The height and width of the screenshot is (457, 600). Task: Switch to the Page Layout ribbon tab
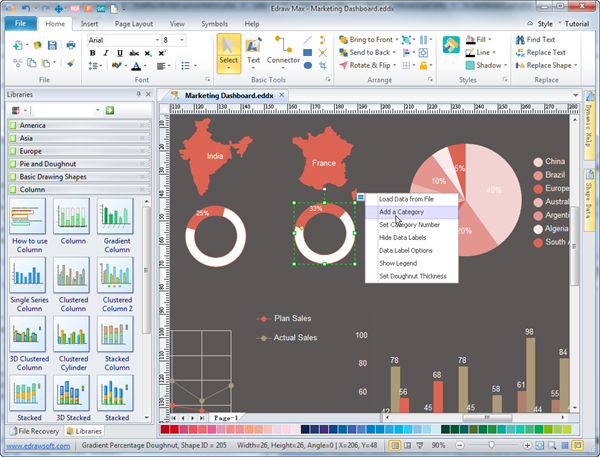[133, 22]
